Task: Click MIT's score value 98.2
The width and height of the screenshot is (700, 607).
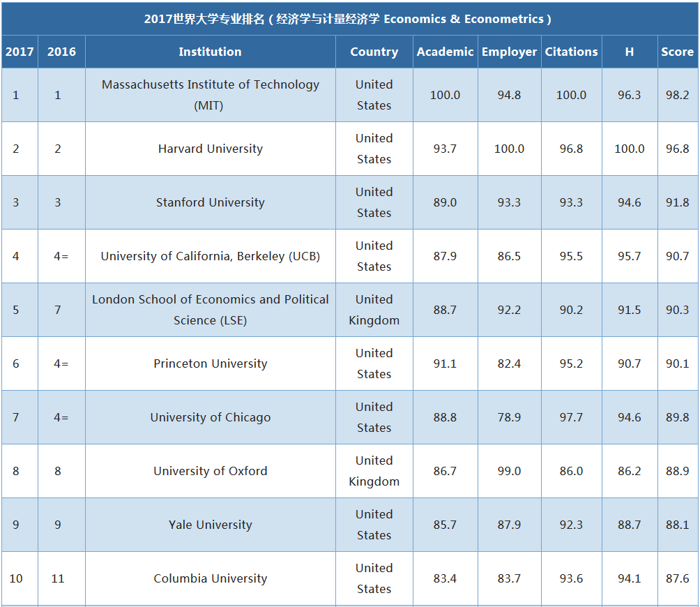Action: pyautogui.click(x=678, y=95)
